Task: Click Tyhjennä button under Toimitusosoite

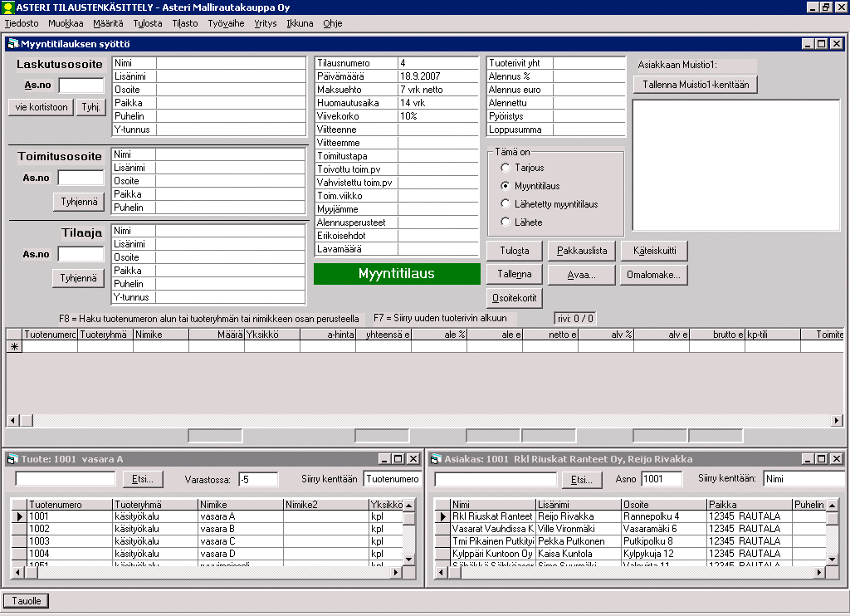Action: [x=79, y=202]
